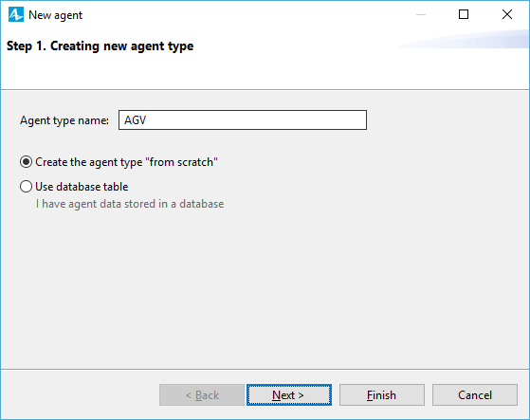
Task: Select the 'from scratch' radio button
Action: point(26,162)
